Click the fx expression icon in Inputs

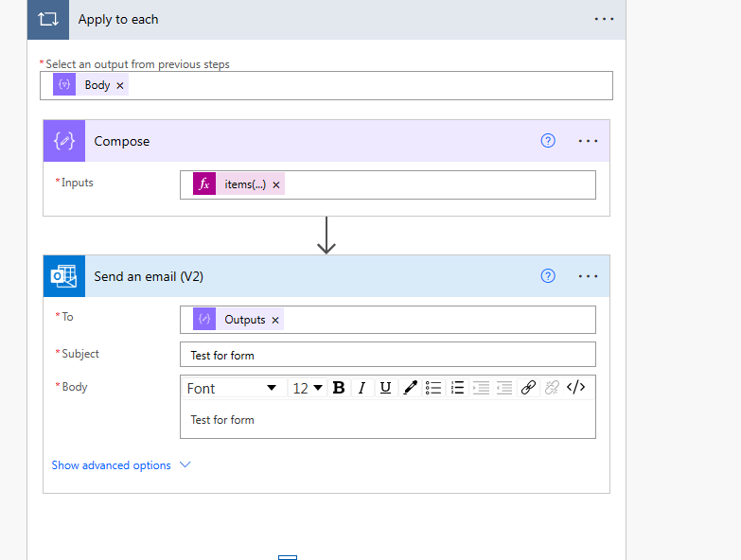pyautogui.click(x=204, y=184)
